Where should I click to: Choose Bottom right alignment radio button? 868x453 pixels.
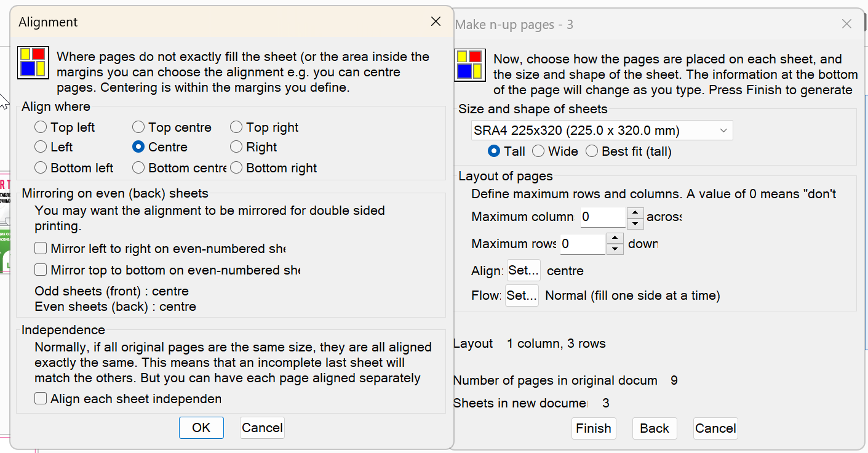236,167
